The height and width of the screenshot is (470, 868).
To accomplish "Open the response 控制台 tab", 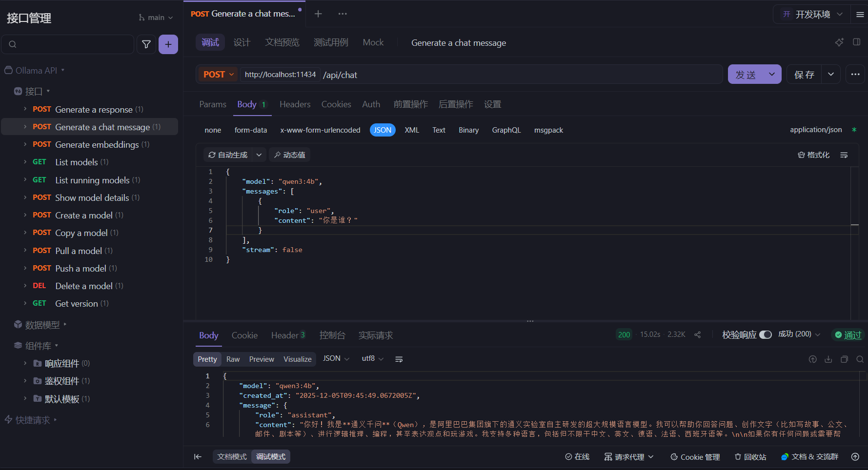I will click(x=332, y=335).
